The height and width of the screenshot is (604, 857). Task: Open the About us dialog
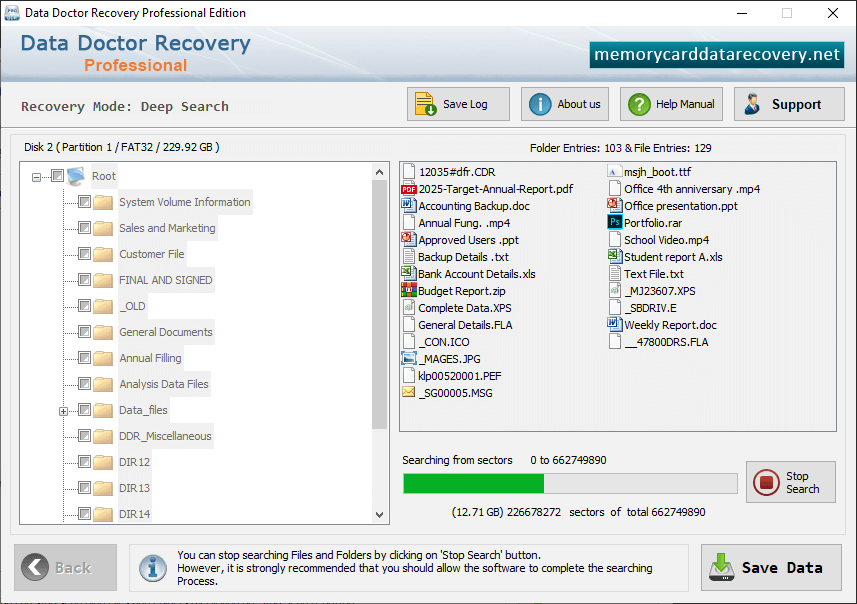point(565,104)
